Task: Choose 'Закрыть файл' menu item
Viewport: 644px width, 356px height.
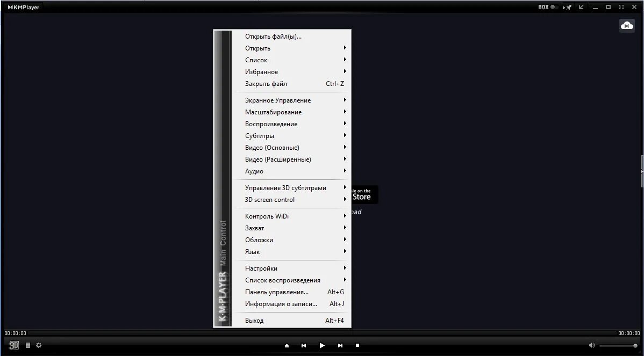Action: point(291,84)
